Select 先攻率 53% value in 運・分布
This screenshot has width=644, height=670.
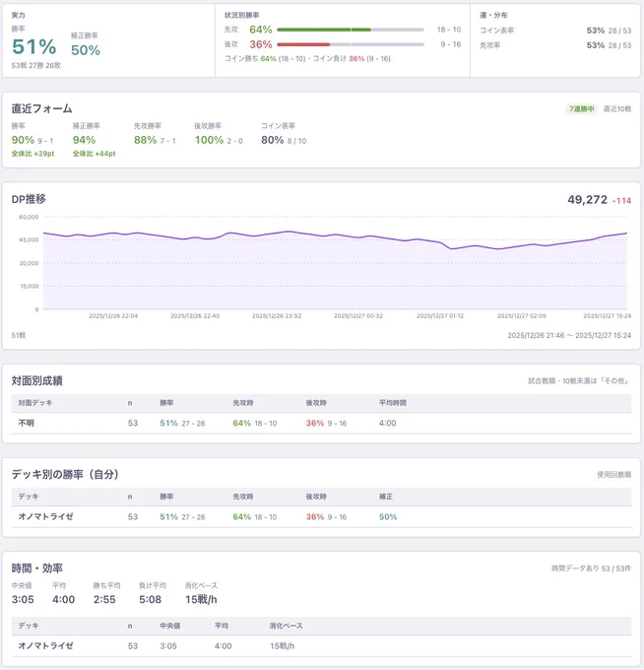pyautogui.click(x=596, y=45)
